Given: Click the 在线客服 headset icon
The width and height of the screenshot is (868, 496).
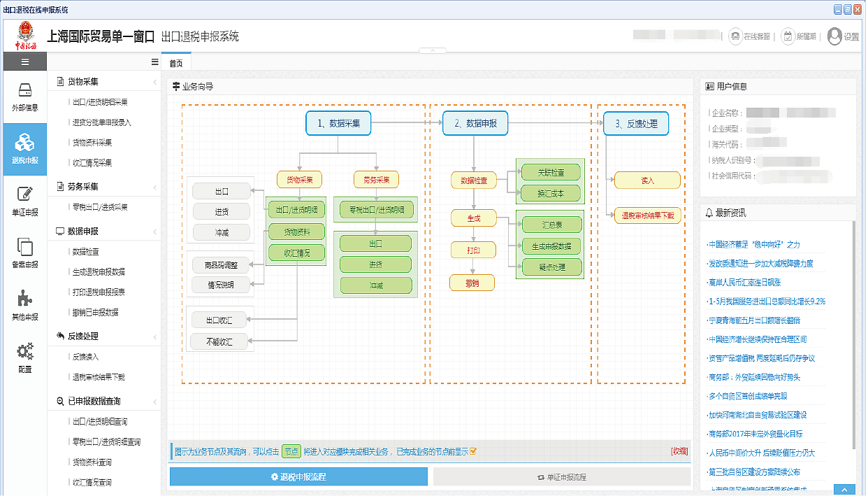Looking at the screenshot, I should coord(735,36).
